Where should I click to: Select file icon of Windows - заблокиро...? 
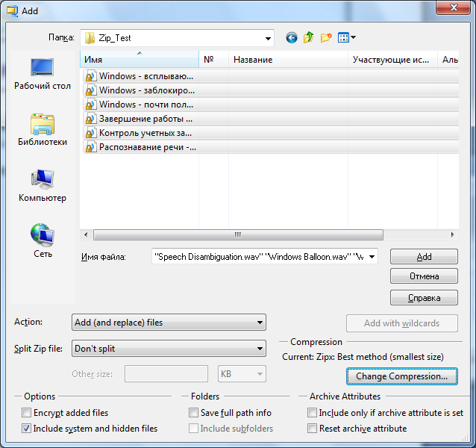[x=91, y=90]
